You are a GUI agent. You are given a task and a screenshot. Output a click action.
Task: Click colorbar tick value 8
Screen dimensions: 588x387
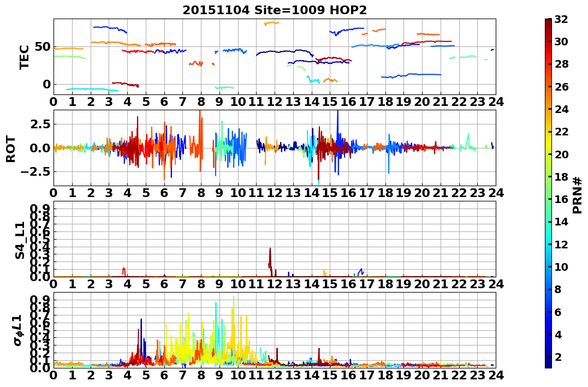pyautogui.click(x=558, y=289)
